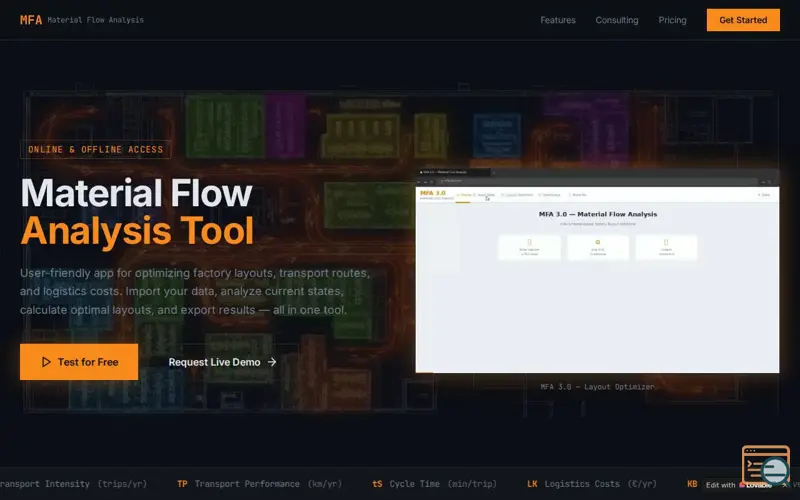Image resolution: width=800 pixels, height=500 pixels.
Task: Click the Online & Offline Access badge
Action: pyautogui.click(x=95, y=149)
